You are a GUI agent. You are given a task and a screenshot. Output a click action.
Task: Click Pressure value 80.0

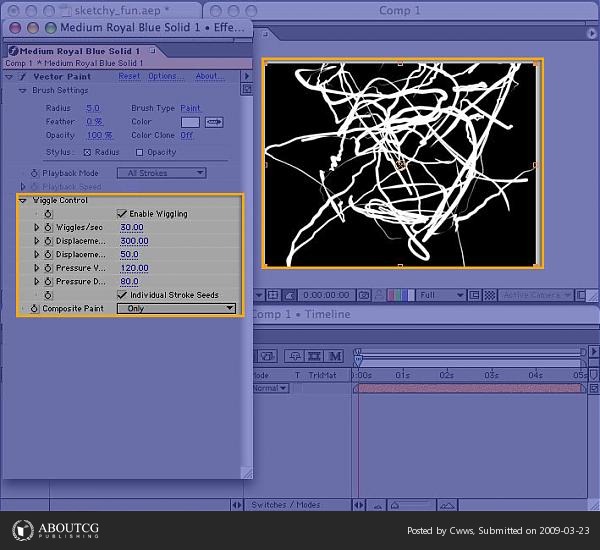tap(129, 282)
